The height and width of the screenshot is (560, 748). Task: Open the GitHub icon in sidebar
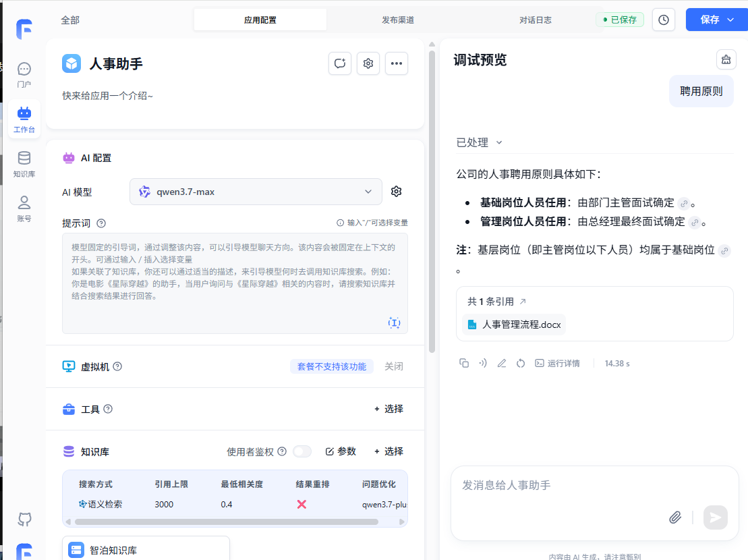pos(24,519)
